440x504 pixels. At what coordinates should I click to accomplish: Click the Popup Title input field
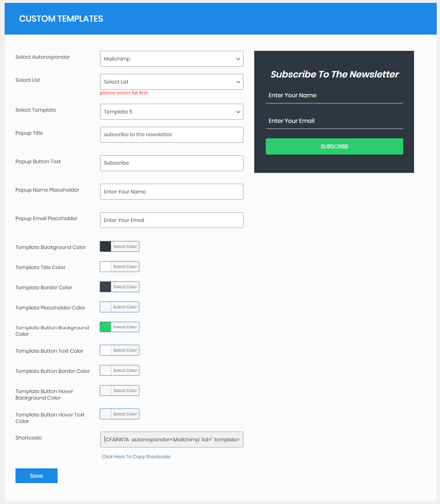tap(172, 135)
